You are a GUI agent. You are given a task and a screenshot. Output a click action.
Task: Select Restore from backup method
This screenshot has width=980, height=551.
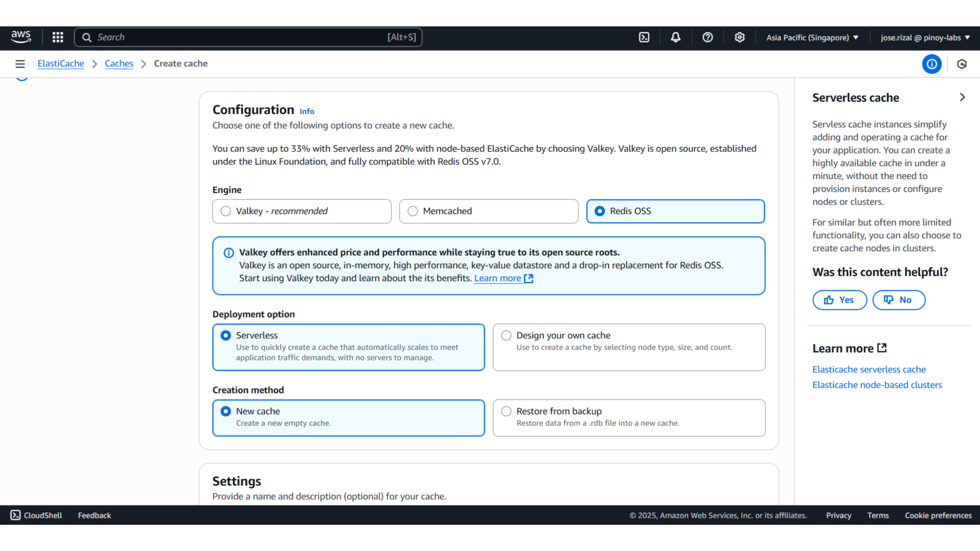[x=629, y=418]
